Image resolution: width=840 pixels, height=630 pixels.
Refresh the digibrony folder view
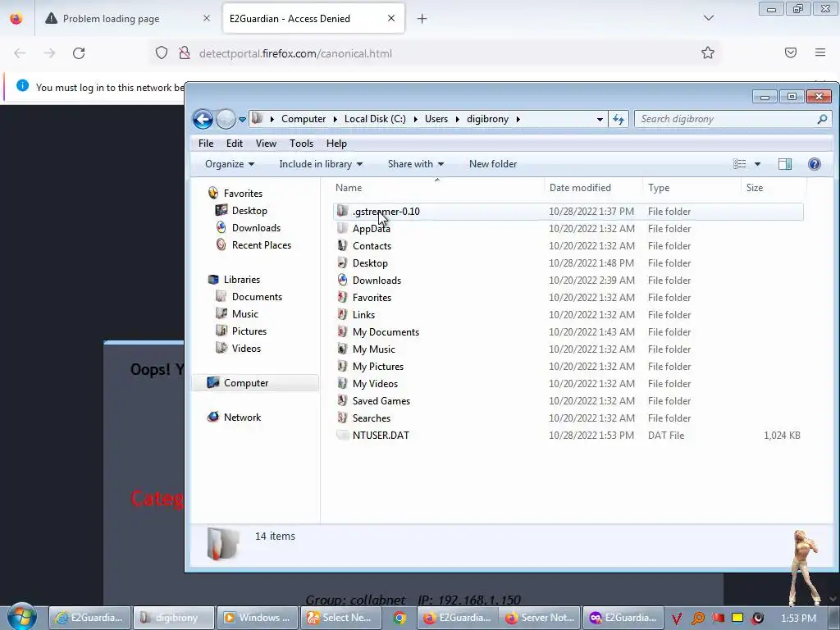619,119
